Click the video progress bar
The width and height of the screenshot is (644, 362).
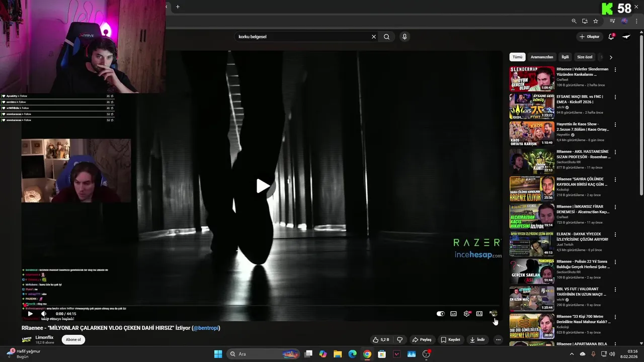pyautogui.click(x=262, y=306)
